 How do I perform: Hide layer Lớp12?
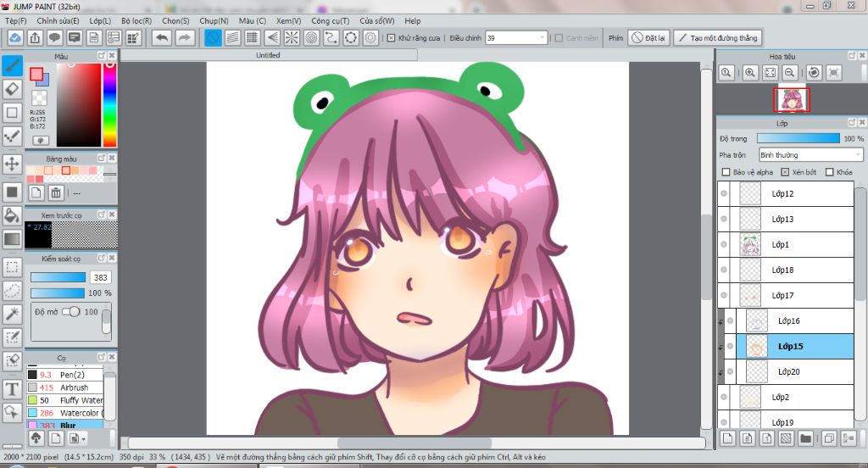[x=724, y=194]
